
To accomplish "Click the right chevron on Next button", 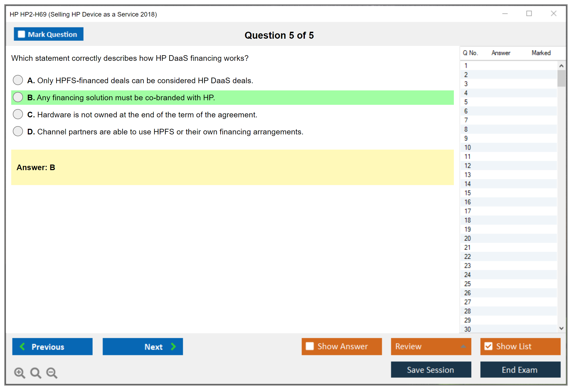I will click(x=174, y=346).
